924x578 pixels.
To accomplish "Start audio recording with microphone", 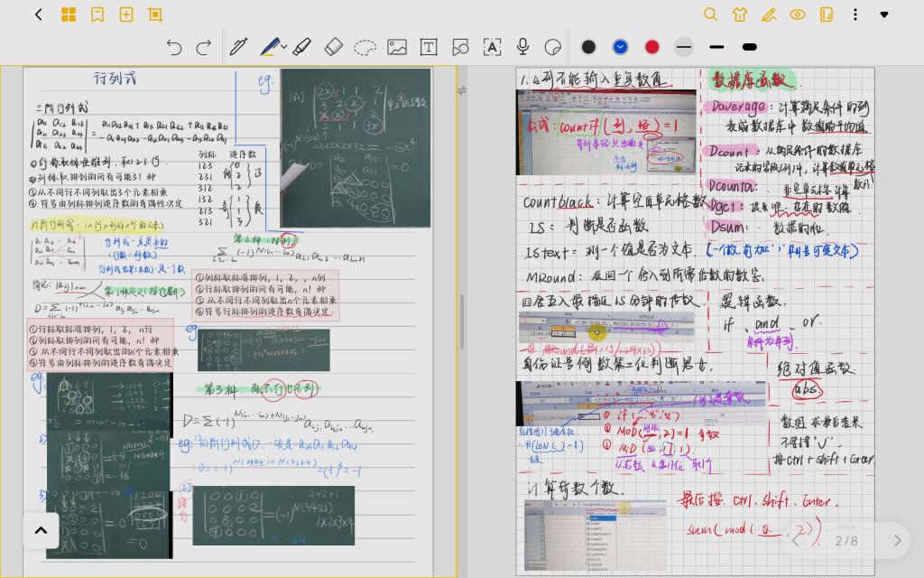I will tap(522, 47).
